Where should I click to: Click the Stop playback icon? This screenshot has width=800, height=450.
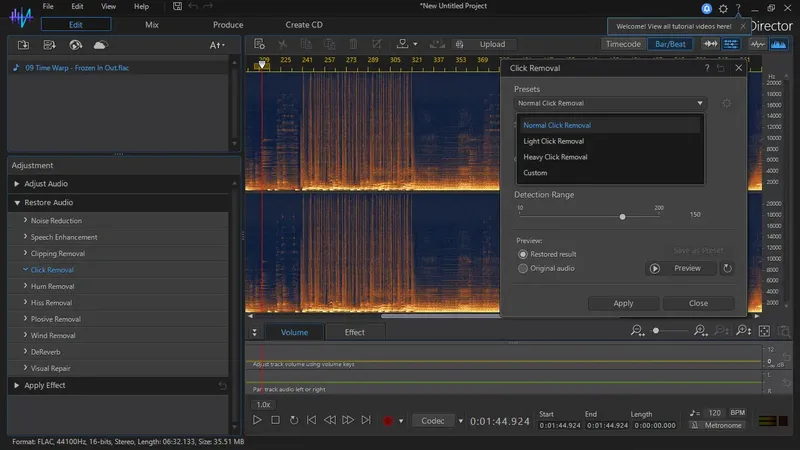click(x=275, y=421)
